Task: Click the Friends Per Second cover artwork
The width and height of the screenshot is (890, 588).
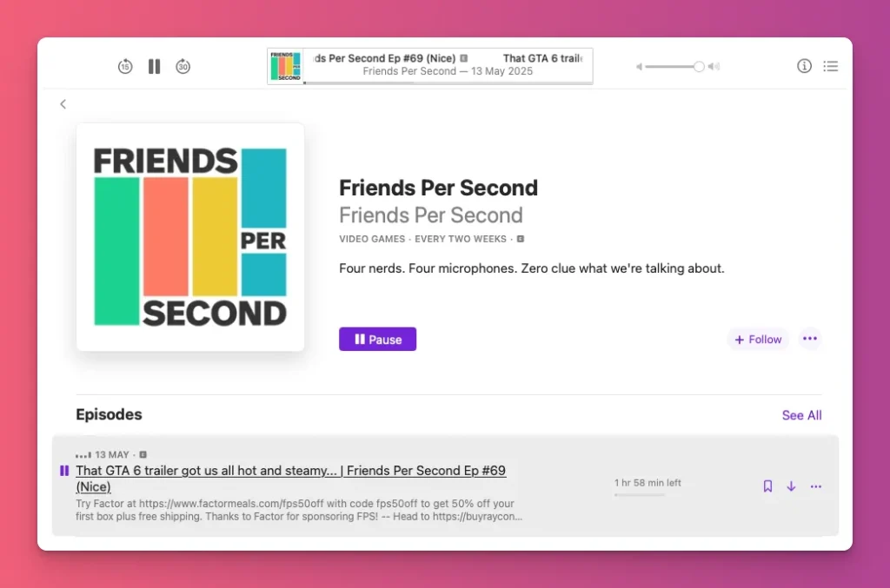Action: click(190, 237)
